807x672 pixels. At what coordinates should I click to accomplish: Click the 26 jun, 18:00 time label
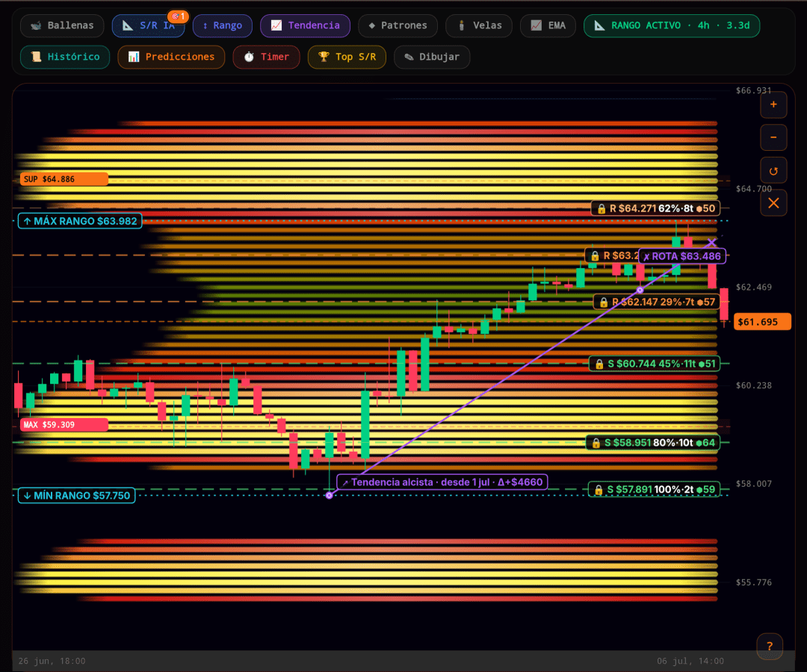[x=52, y=662]
